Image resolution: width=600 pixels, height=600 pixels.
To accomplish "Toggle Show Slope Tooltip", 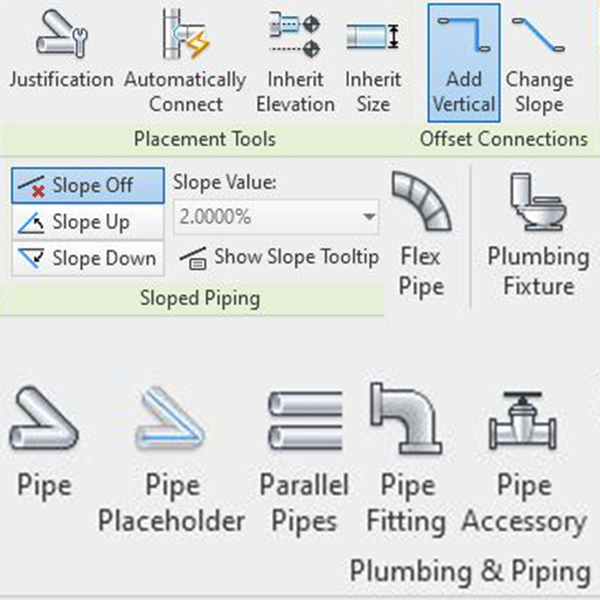I will coord(279,258).
